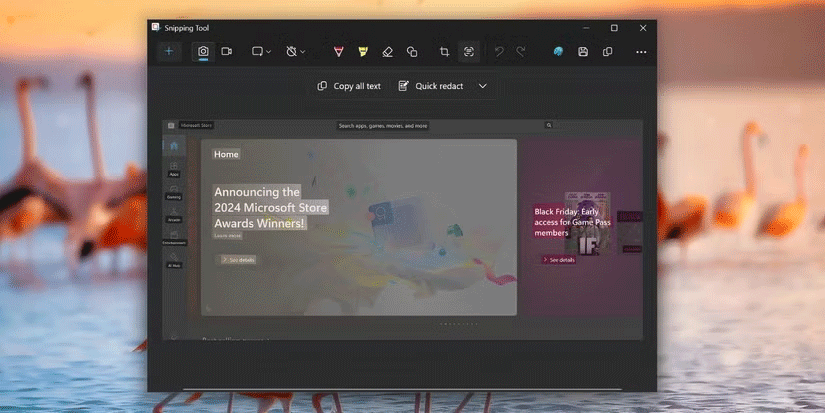Expand the chevron next to Quick redact
Screen dimensions: 825x413
coord(482,86)
